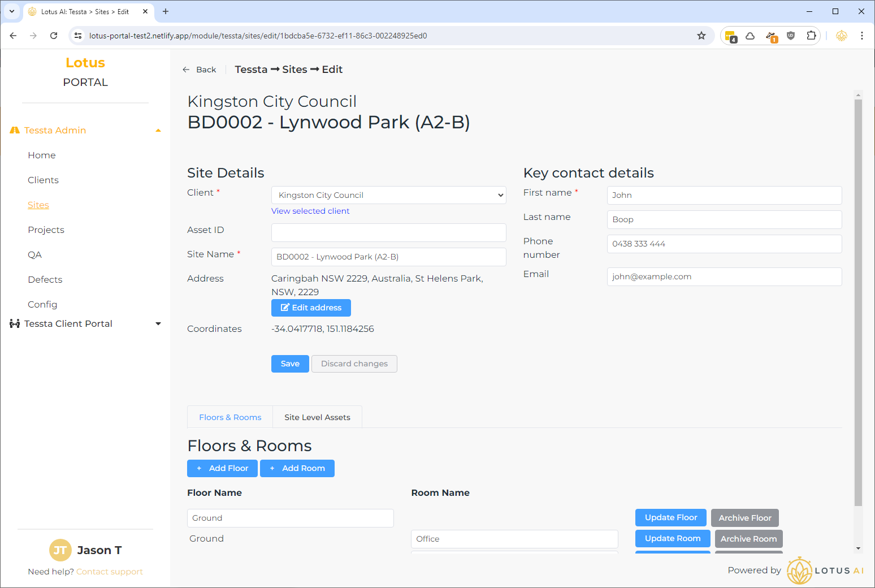
Task: Click into the Asset ID field
Action: pos(388,232)
